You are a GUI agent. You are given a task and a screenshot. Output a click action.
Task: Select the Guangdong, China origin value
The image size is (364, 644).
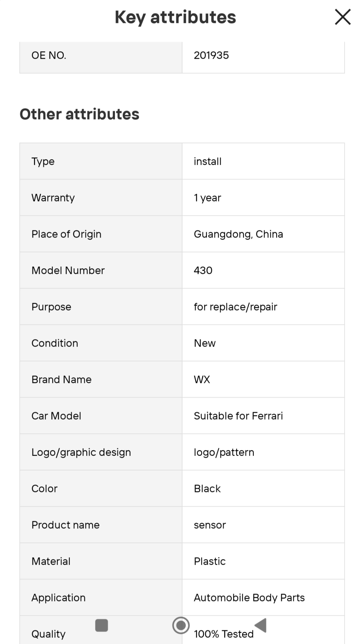(238, 234)
